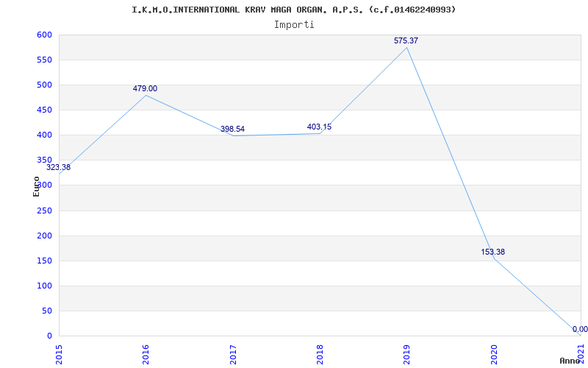Select the 403.15 value label
588x368 pixels.
319,127
